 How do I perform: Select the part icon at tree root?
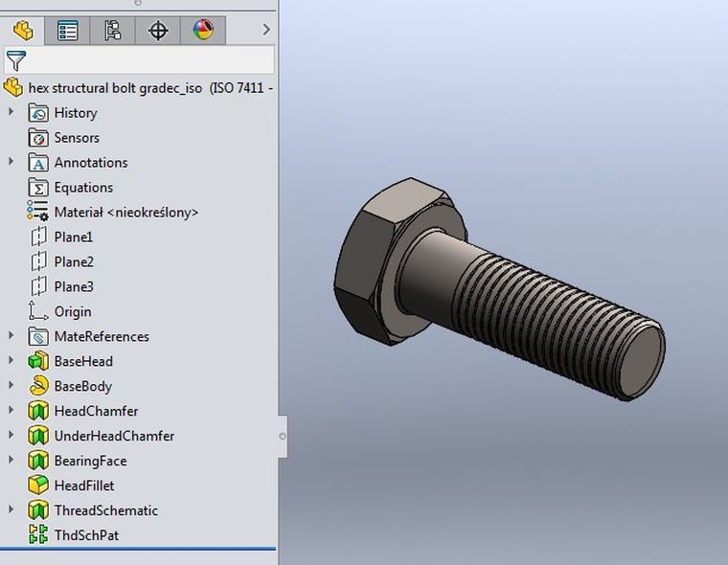click(13, 87)
